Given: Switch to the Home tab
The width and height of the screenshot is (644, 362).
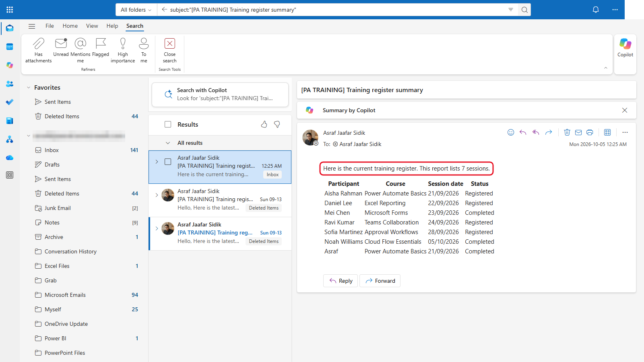Looking at the screenshot, I should 70,26.
